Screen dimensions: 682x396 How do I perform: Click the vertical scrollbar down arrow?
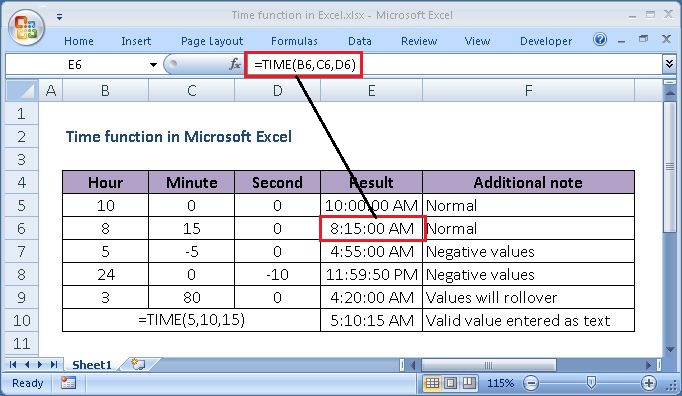pos(670,350)
